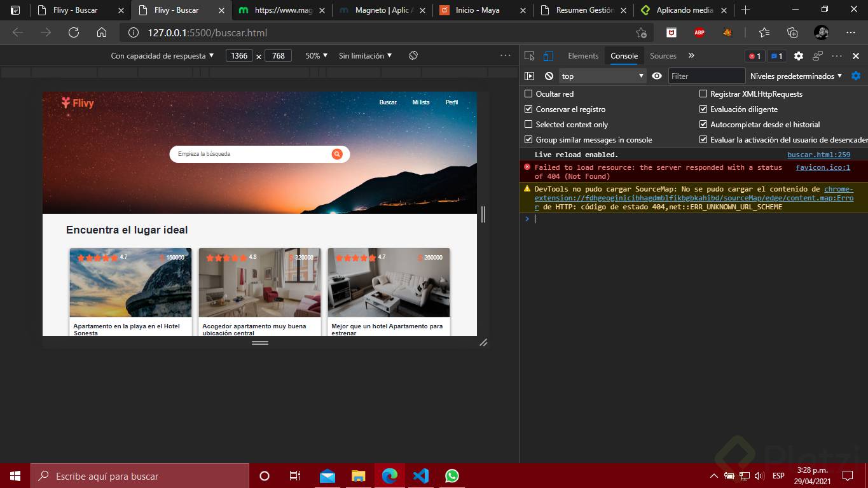Image resolution: width=868 pixels, height=488 pixels.
Task: Switch to Resumen Gestión browser tab
Action: 584,10
